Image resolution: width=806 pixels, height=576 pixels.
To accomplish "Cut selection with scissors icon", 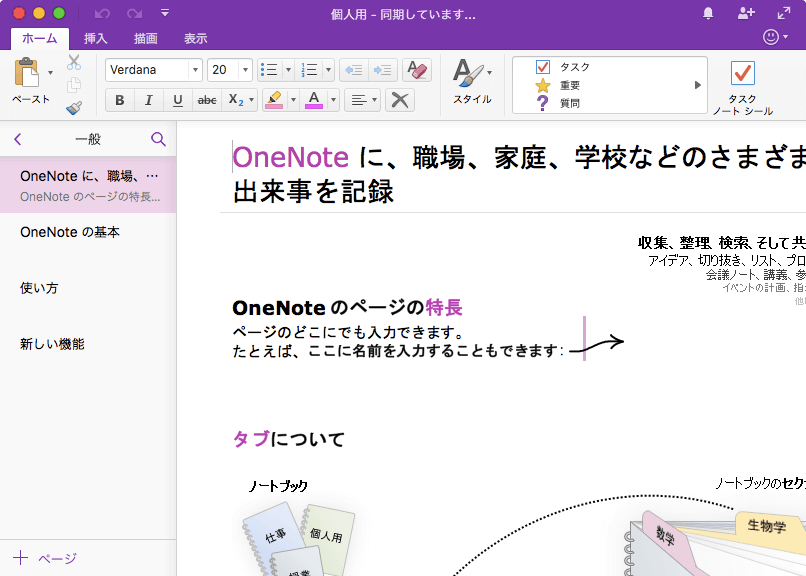I will point(74,63).
